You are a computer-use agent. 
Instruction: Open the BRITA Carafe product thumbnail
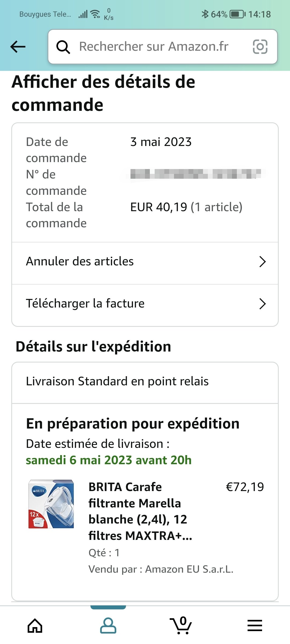coord(51,504)
